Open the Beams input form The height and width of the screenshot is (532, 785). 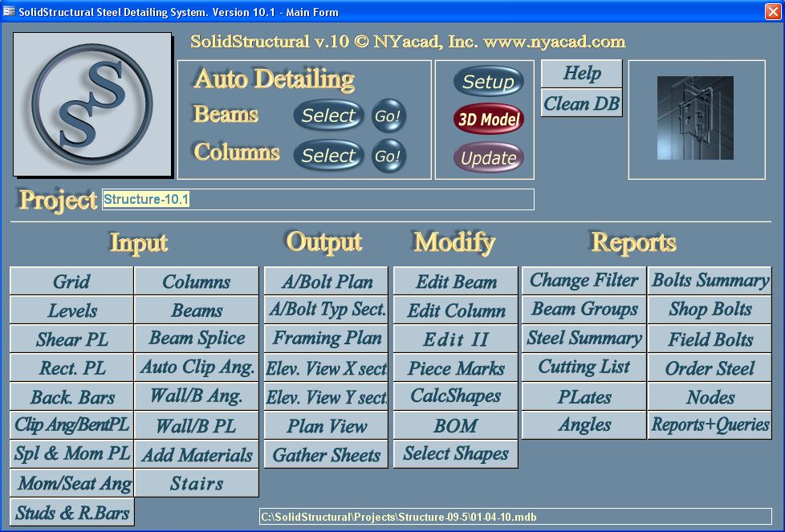(x=196, y=311)
